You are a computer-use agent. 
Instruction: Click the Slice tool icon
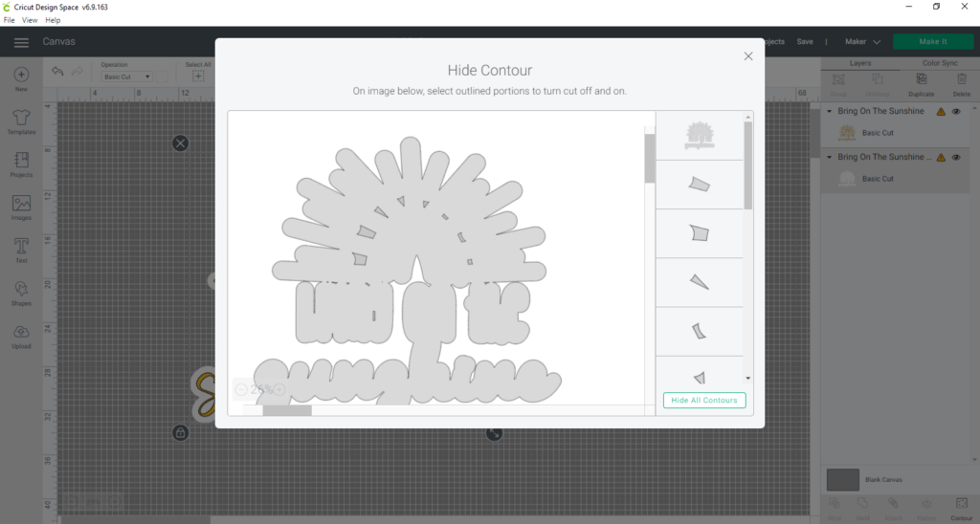coord(835,503)
